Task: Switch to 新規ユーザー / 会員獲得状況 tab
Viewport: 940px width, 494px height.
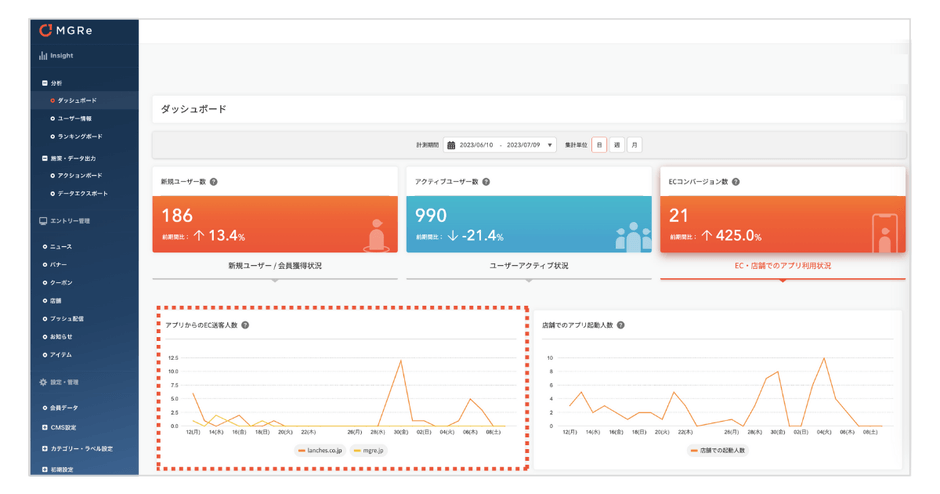Action: 275,266
